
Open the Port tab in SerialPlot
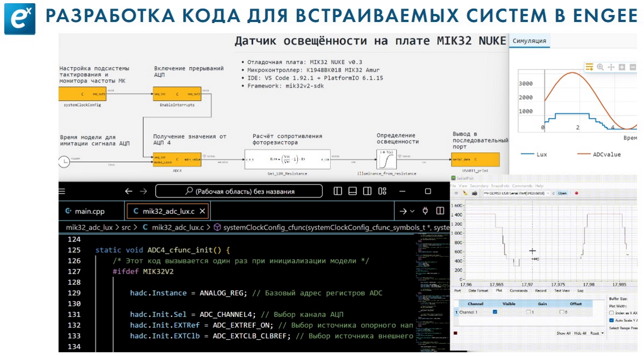[458, 291]
